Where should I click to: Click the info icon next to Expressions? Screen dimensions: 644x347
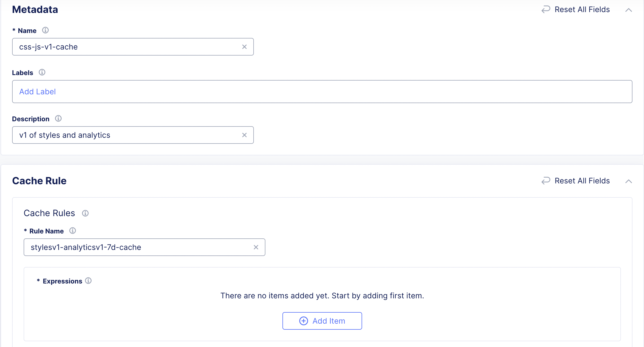tap(88, 281)
